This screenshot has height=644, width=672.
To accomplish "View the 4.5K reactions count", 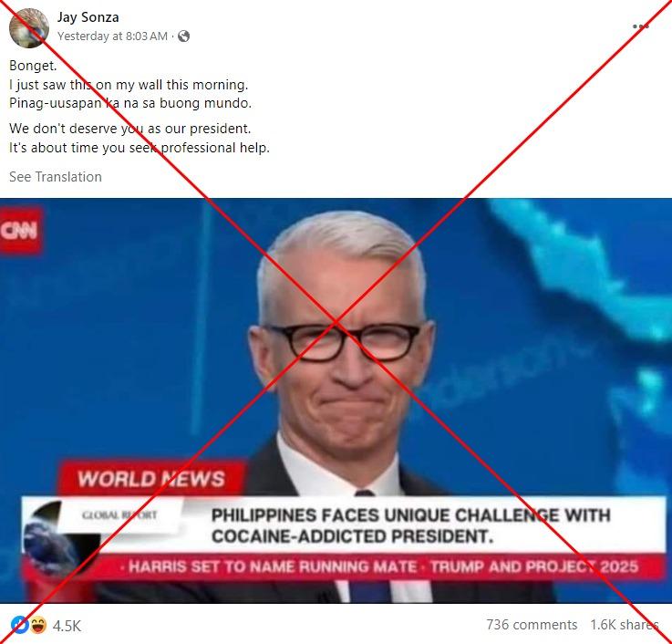I will point(67,626).
